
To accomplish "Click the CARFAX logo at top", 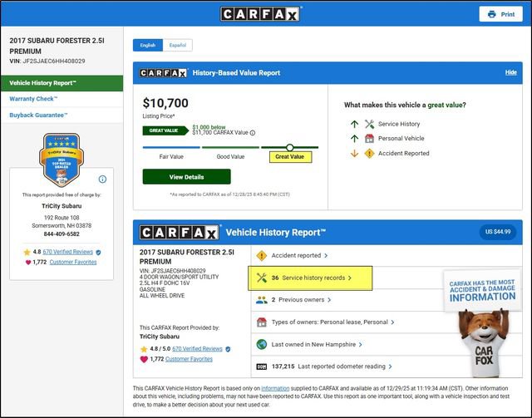I will (261, 13).
